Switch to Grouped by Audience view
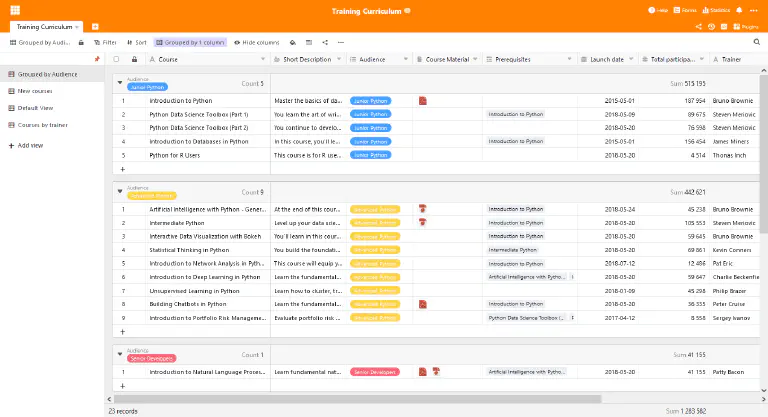The width and height of the screenshot is (768, 417). [52, 74]
